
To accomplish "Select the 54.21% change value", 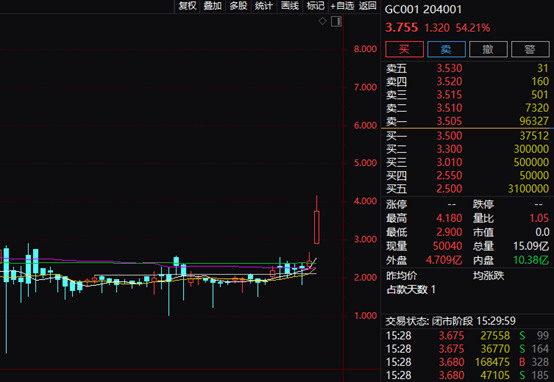I will coord(473,28).
